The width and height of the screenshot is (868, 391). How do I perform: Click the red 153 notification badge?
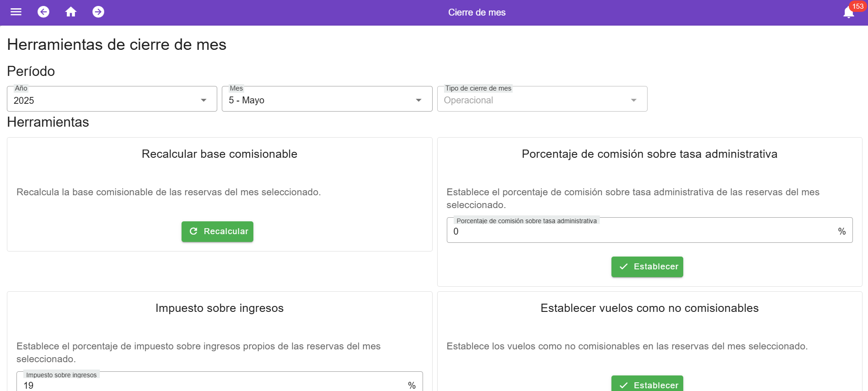pos(857,6)
